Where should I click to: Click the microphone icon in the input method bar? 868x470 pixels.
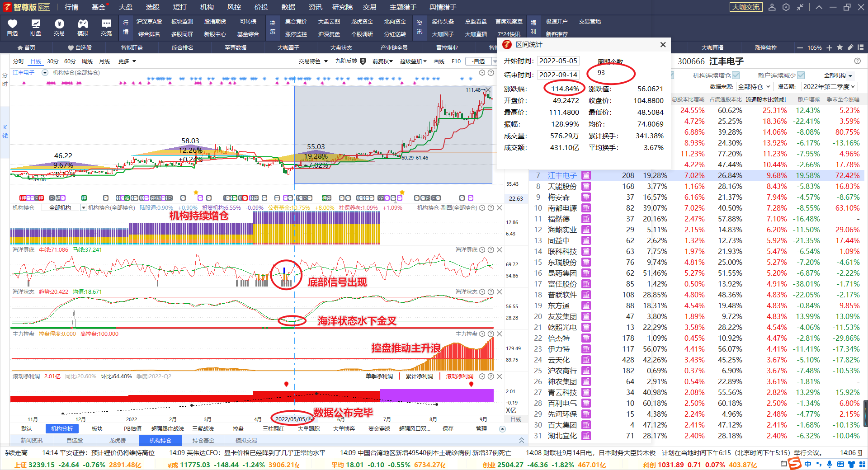(x=830, y=464)
